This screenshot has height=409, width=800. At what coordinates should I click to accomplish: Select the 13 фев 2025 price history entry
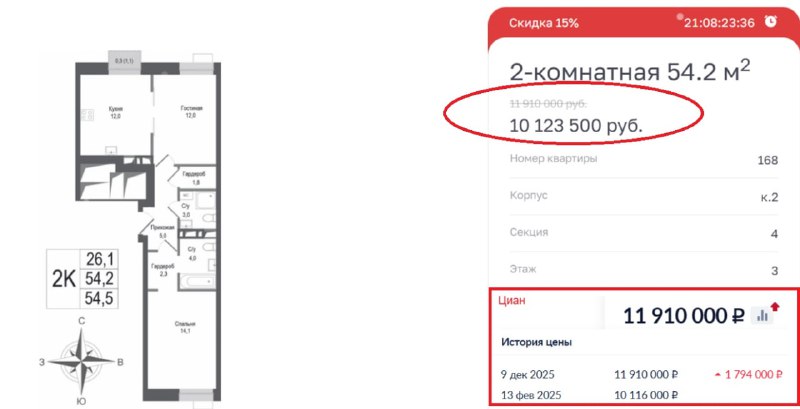pyautogui.click(x=640, y=395)
